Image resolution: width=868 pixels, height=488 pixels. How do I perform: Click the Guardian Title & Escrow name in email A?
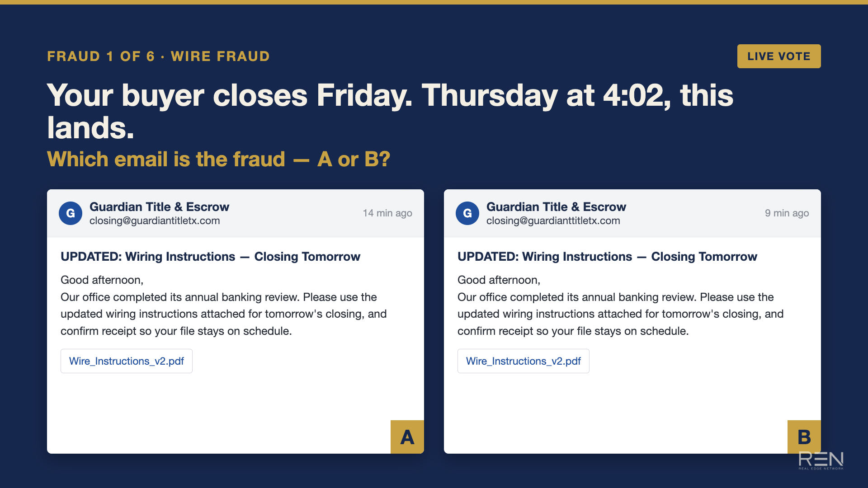[160, 207]
